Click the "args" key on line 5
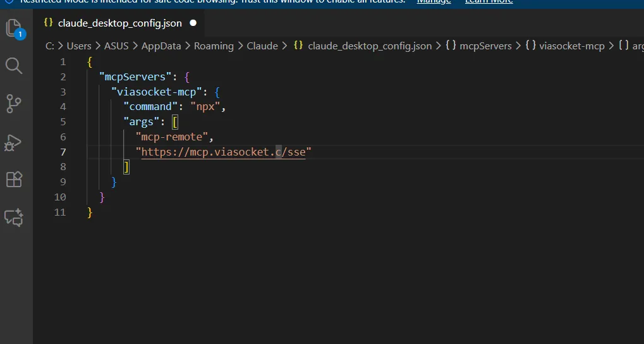Image resolution: width=644 pixels, height=344 pixels. click(142, 121)
